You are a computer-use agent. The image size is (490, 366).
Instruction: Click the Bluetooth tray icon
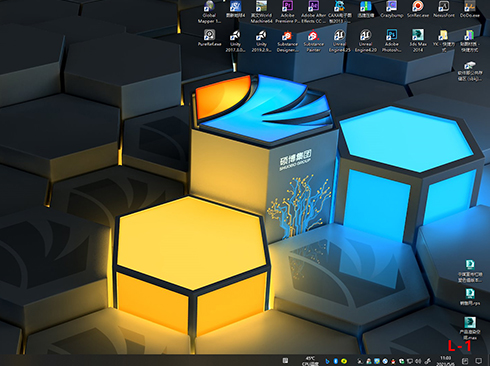point(336,361)
